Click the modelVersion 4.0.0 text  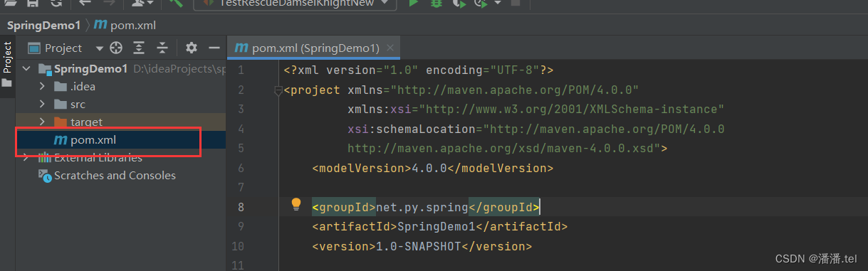(x=430, y=169)
